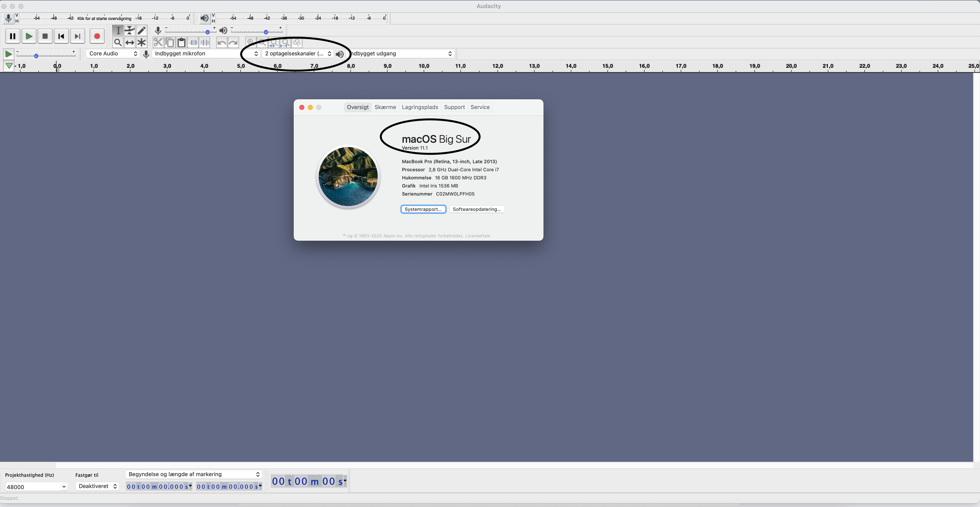The height and width of the screenshot is (507, 980).
Task: Click the serial number 'C02MW0LPFH05'
Action: [455, 194]
